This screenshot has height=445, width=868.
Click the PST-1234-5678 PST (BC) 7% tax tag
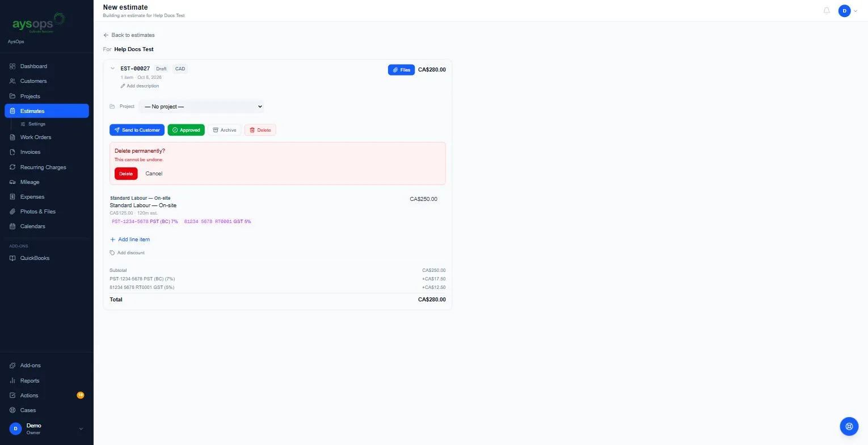click(x=145, y=222)
